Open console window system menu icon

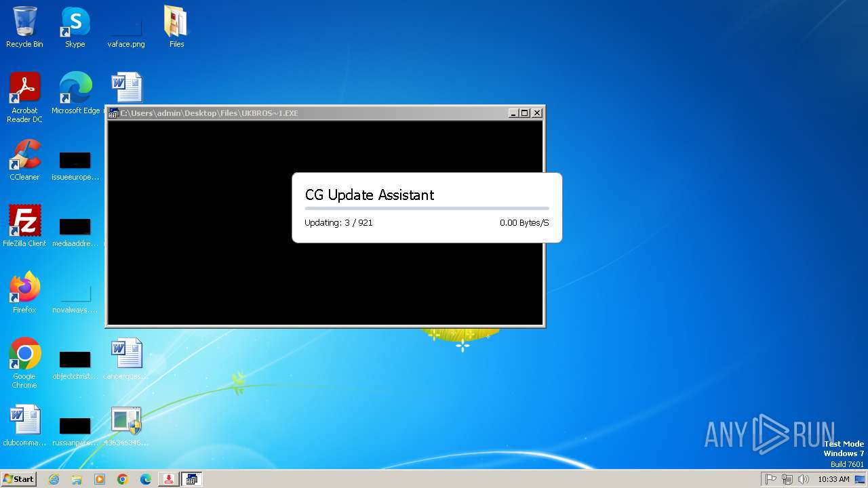(x=114, y=113)
